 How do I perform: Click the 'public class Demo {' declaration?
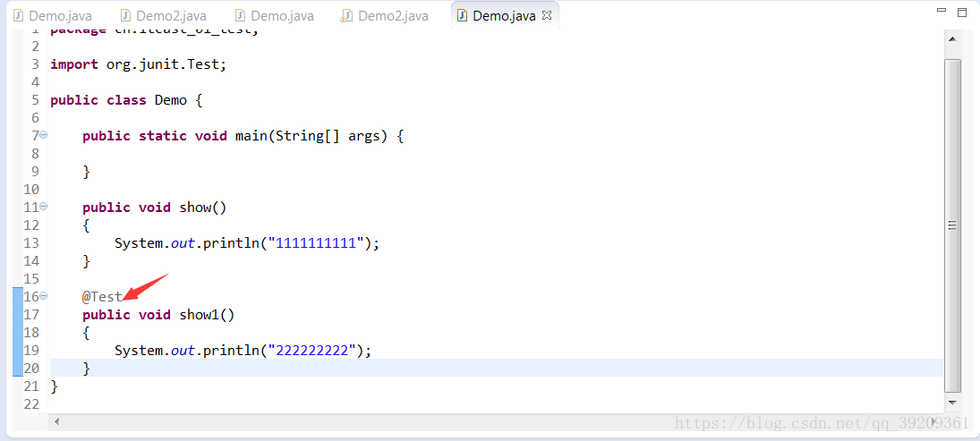126,100
